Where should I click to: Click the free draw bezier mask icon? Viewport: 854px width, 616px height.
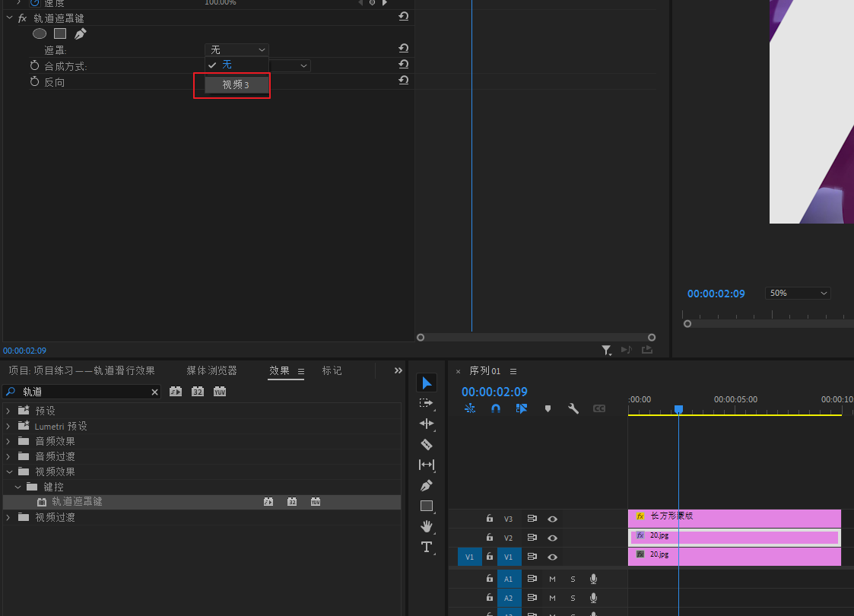pos(81,33)
